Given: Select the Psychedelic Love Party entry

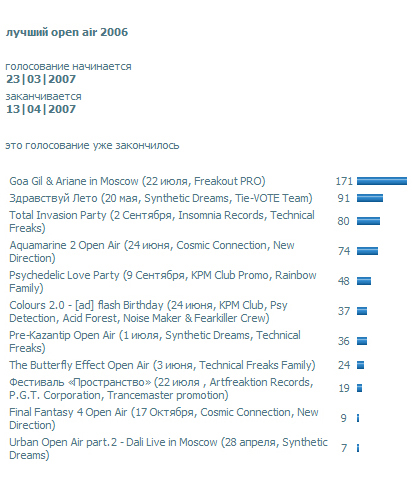Looking at the screenshot, I should click(x=163, y=281).
